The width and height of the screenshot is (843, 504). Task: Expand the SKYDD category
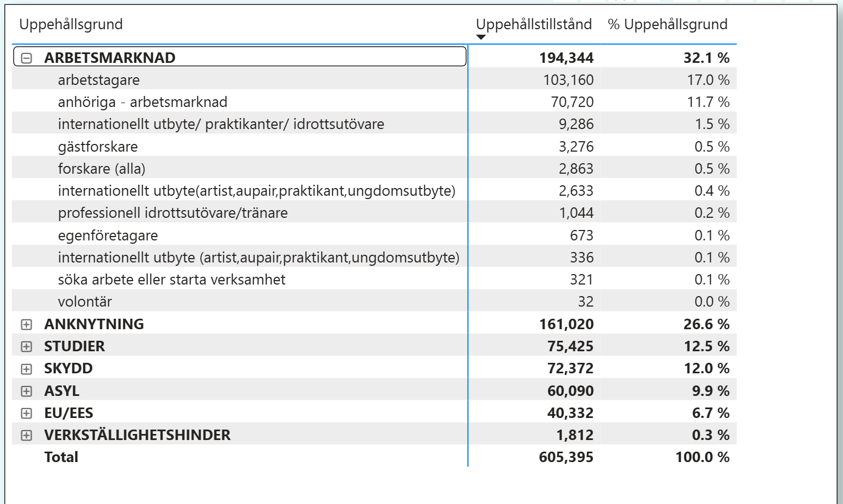(26, 369)
